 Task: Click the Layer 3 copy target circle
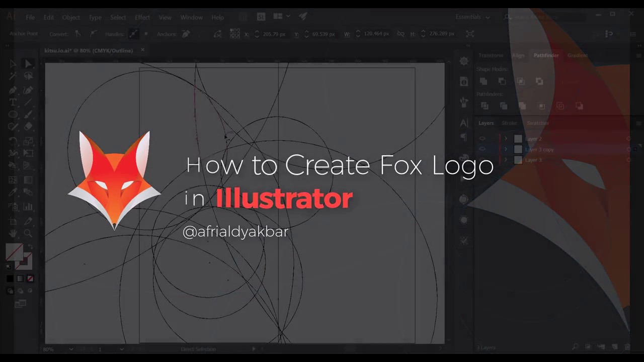tap(628, 149)
